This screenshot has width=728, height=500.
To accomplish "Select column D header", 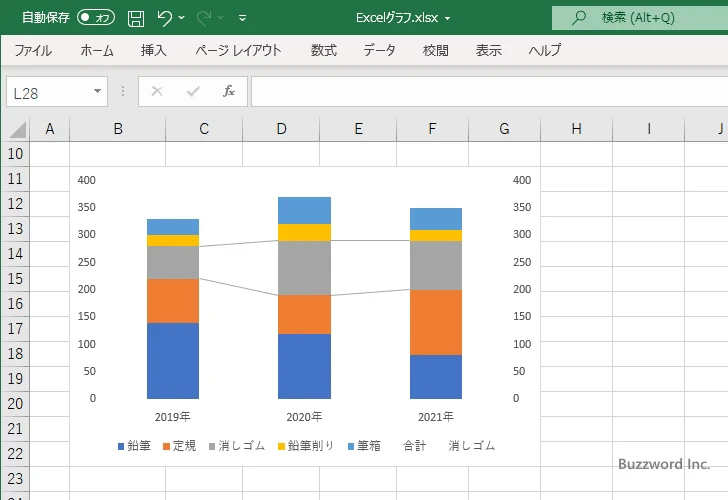I will tap(281, 129).
